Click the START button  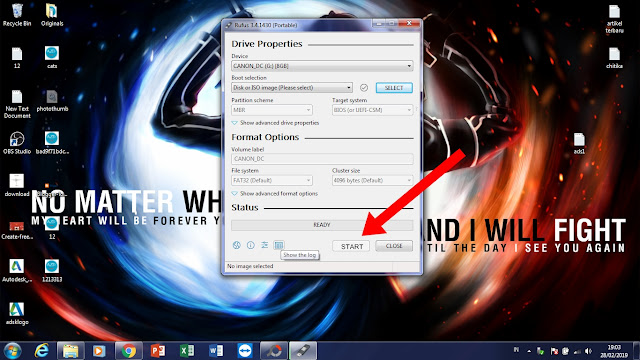pyautogui.click(x=351, y=246)
